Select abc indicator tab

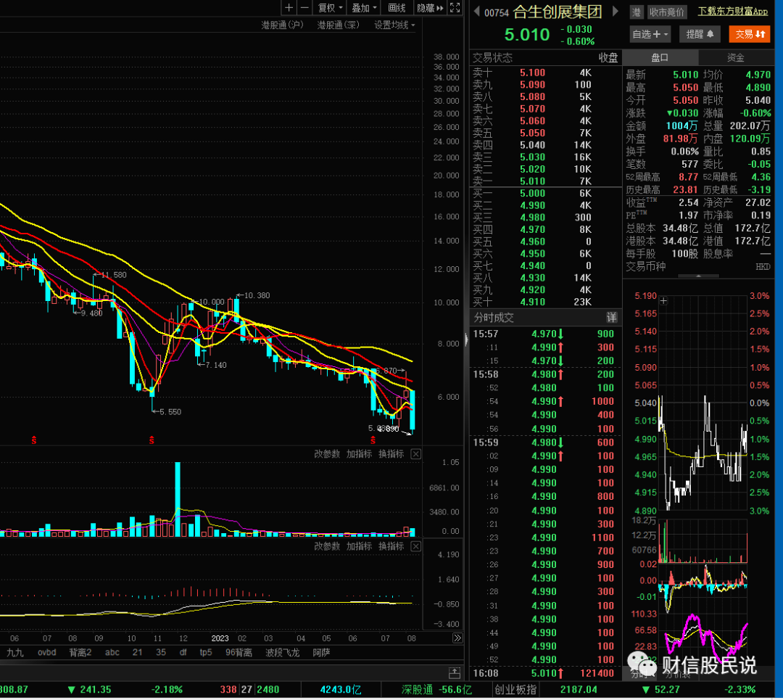click(x=112, y=652)
